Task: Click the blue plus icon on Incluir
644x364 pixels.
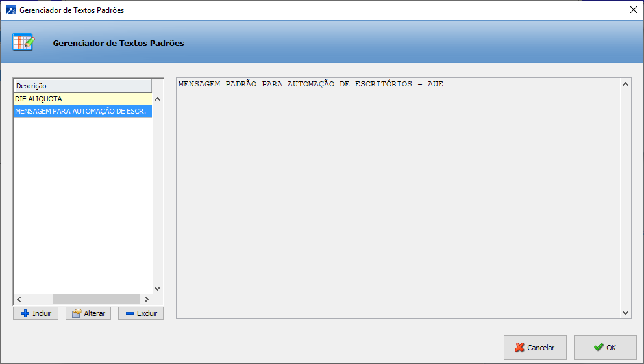Action: click(x=25, y=313)
